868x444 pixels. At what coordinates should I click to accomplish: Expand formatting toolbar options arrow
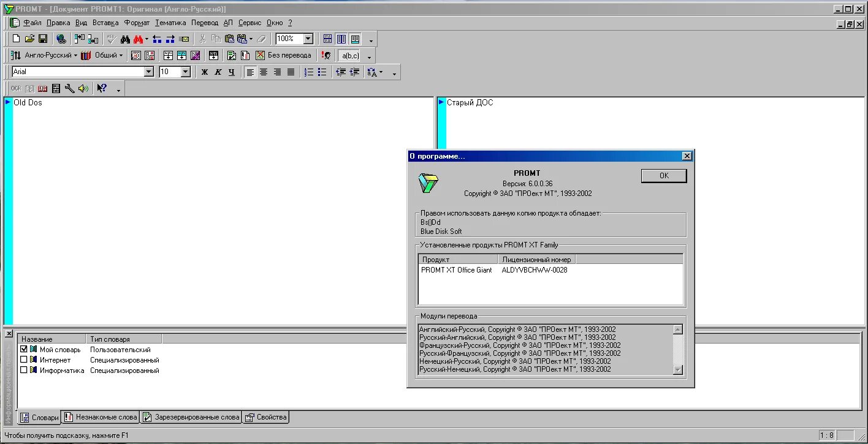point(394,73)
